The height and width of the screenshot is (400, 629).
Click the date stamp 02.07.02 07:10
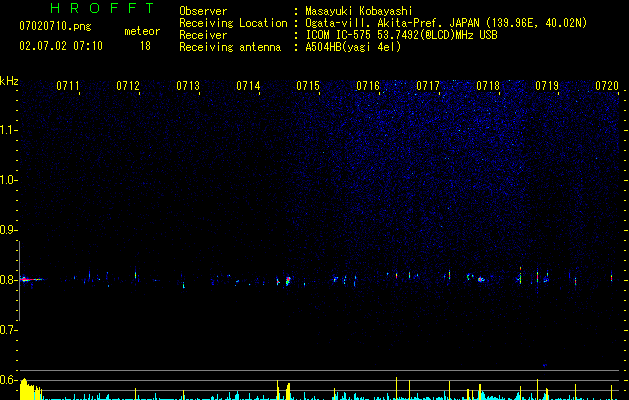(61, 46)
